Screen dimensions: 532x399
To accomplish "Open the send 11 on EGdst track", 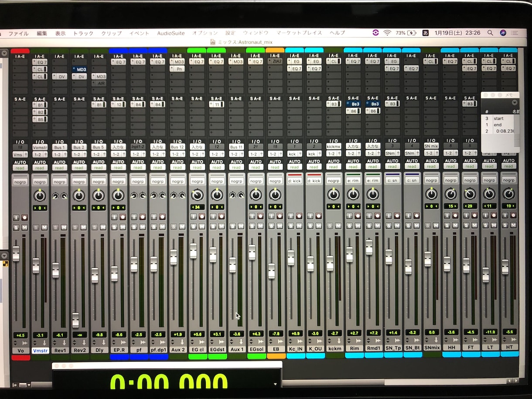I will click(x=216, y=105).
